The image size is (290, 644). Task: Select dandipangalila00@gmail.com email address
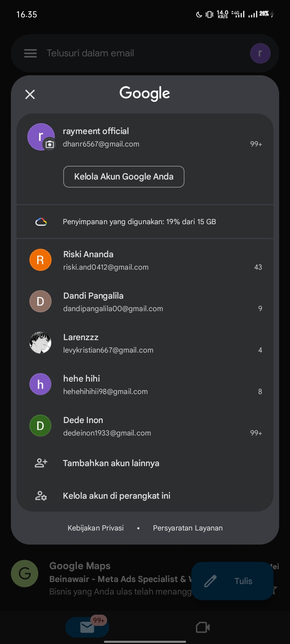coord(113,309)
